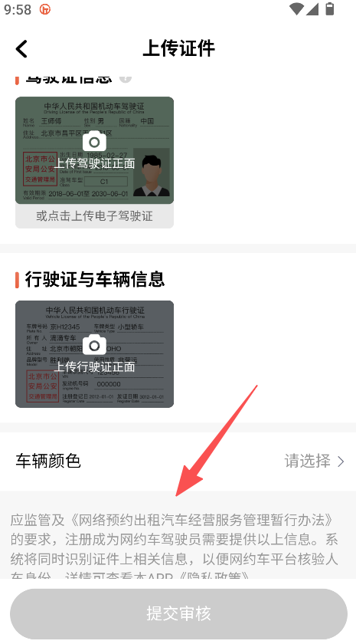Open the 车辆颜色 row

tap(178, 462)
